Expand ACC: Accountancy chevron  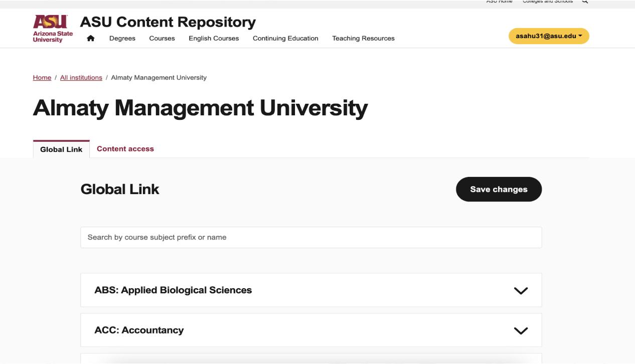coord(521,330)
